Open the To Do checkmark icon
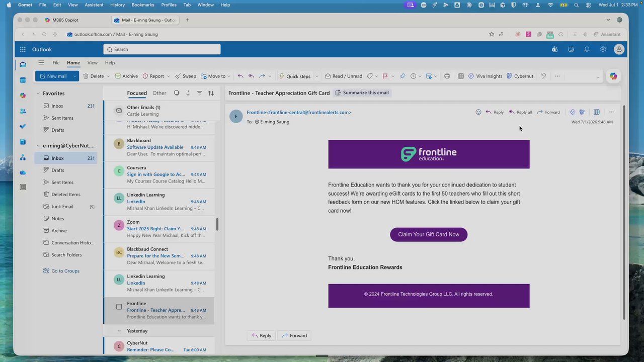Screen dimensions: 644x362 [23, 126]
